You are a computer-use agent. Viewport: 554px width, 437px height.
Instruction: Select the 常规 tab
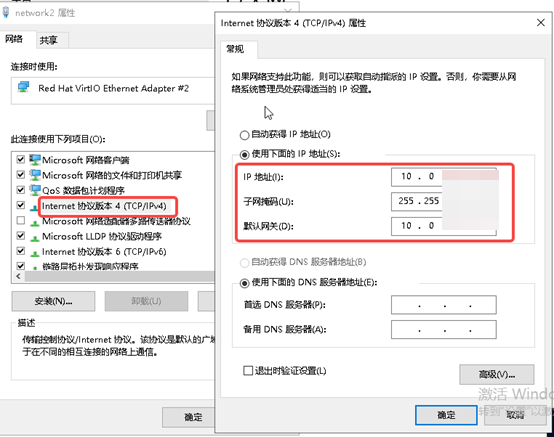pos(235,49)
